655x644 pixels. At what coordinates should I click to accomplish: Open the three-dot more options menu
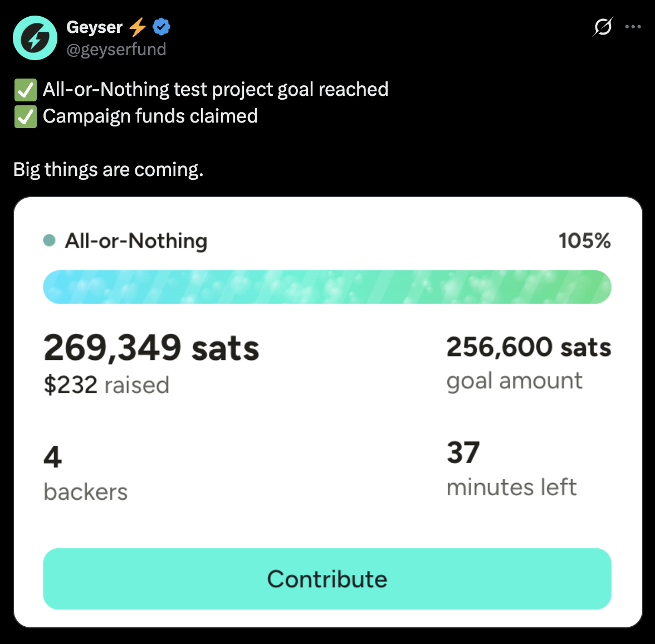(633, 27)
